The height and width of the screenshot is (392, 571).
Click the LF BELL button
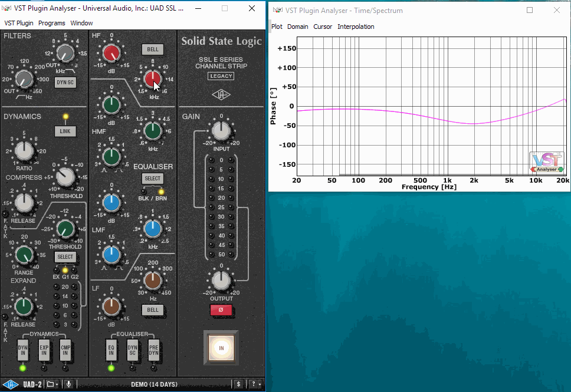pos(153,310)
